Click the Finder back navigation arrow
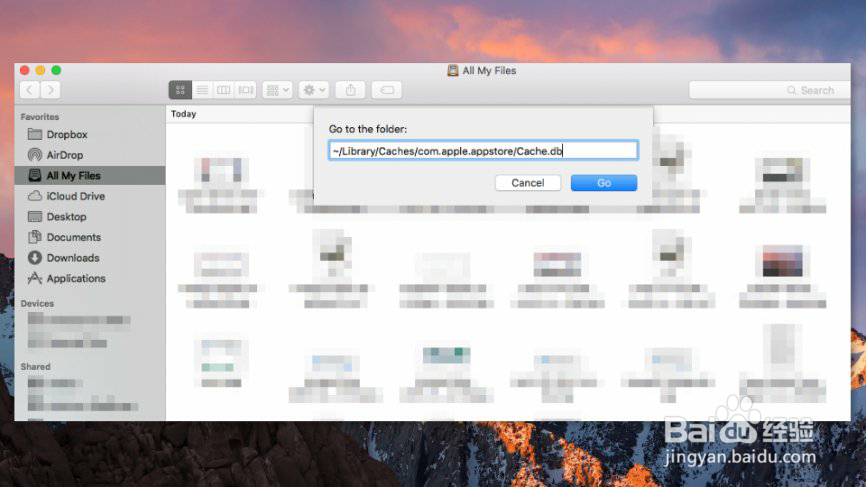866x487 pixels. pos(30,90)
